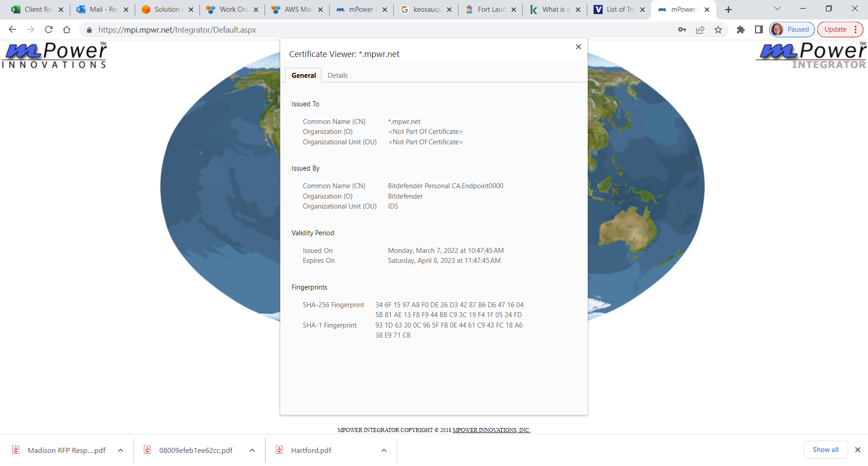Click Show all downloads
Viewport: 868px width, 466px height.
coord(826,450)
